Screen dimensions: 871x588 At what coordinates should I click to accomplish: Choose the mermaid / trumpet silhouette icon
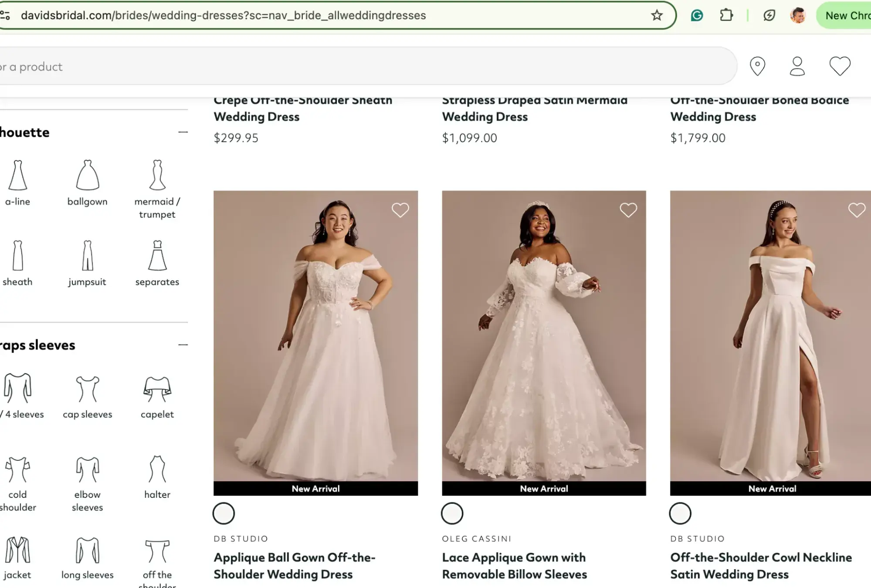[157, 175]
